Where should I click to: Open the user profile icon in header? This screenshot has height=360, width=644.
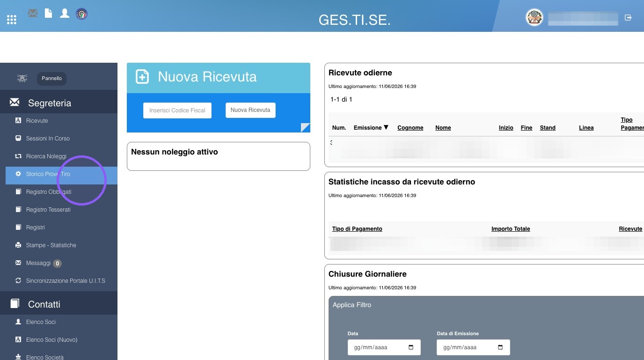tap(65, 13)
